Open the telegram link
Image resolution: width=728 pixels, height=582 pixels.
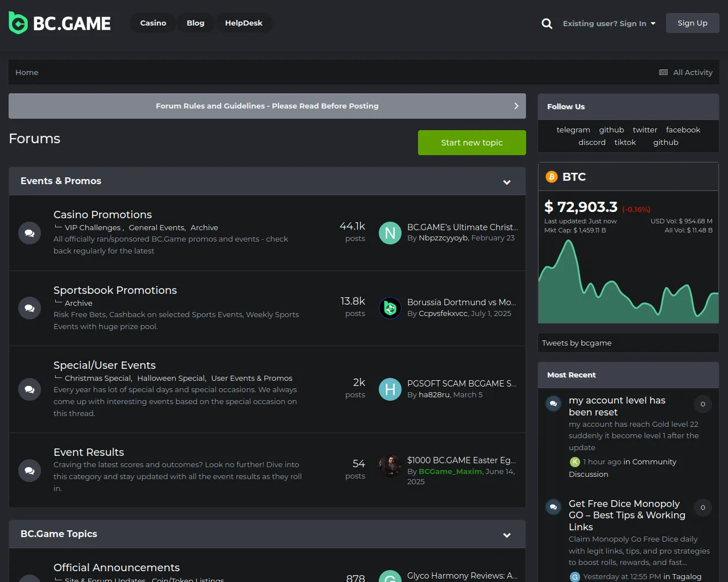pyautogui.click(x=573, y=130)
